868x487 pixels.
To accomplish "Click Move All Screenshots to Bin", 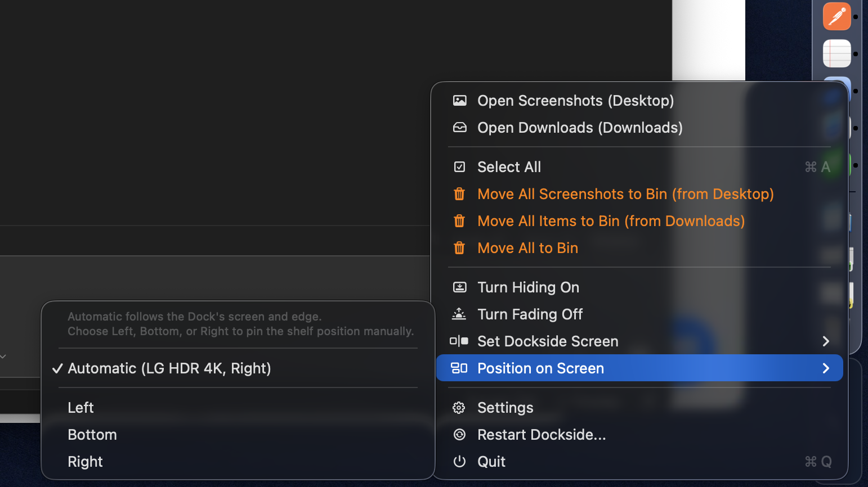I will [625, 193].
